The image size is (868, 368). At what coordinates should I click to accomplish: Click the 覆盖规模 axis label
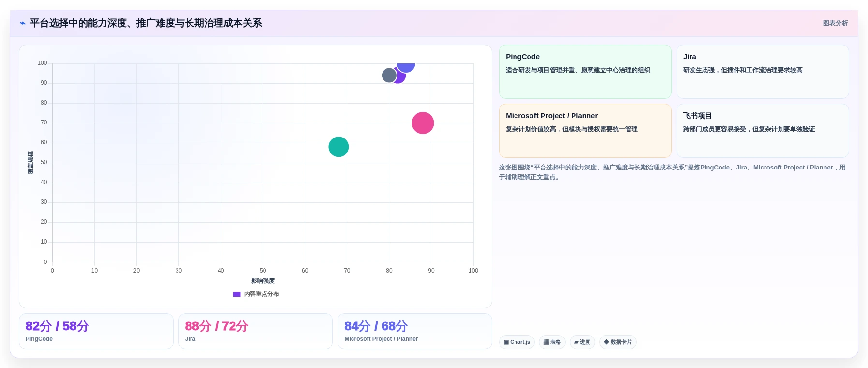tap(30, 163)
